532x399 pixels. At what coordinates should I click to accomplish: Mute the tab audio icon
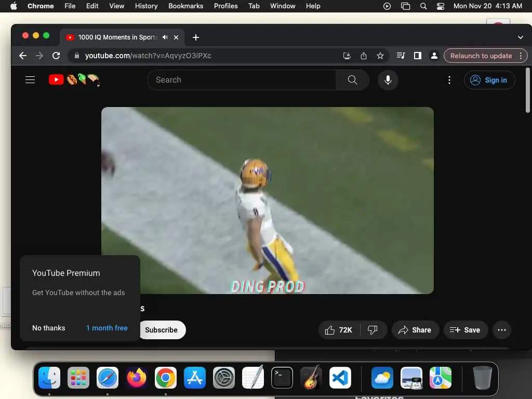[165, 37]
